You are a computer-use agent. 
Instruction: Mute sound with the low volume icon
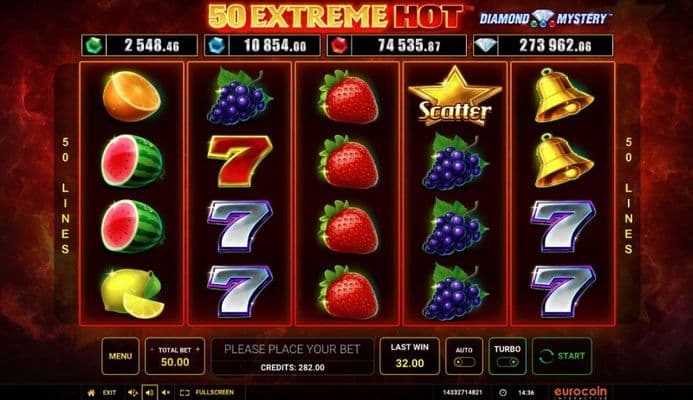tap(166, 392)
